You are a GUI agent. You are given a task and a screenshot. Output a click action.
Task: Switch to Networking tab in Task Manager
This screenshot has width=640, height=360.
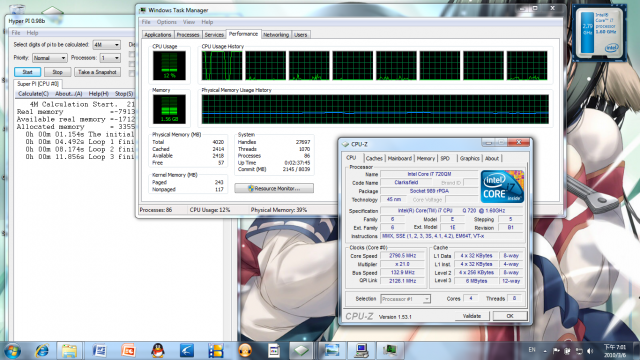pyautogui.click(x=276, y=35)
